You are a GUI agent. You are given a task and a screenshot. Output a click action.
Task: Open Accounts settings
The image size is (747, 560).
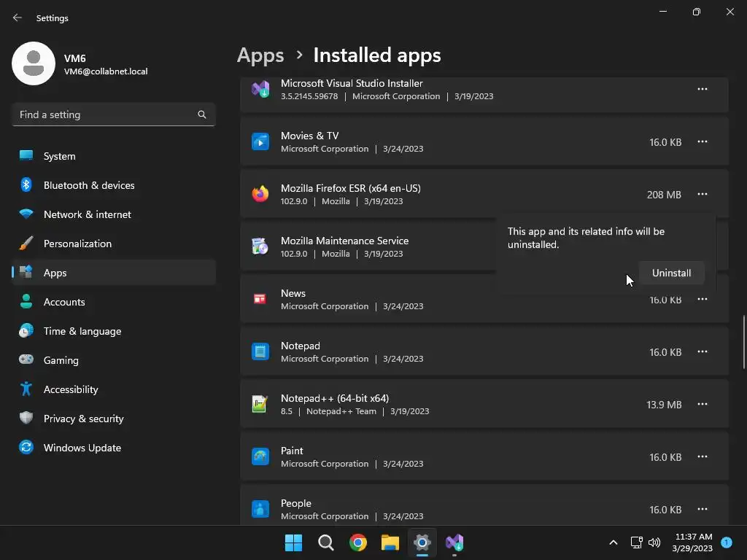tap(114, 302)
